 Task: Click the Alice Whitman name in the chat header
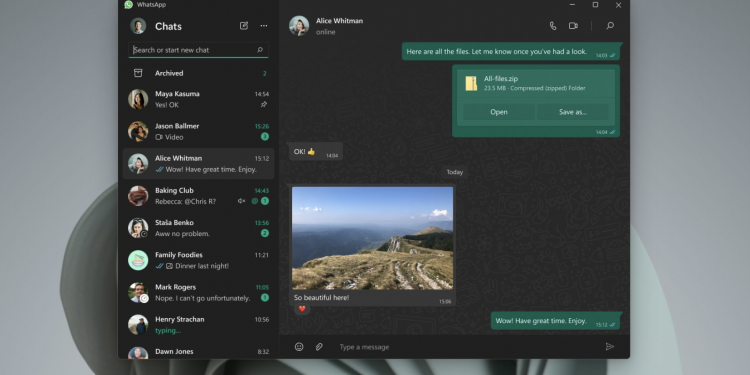point(339,21)
